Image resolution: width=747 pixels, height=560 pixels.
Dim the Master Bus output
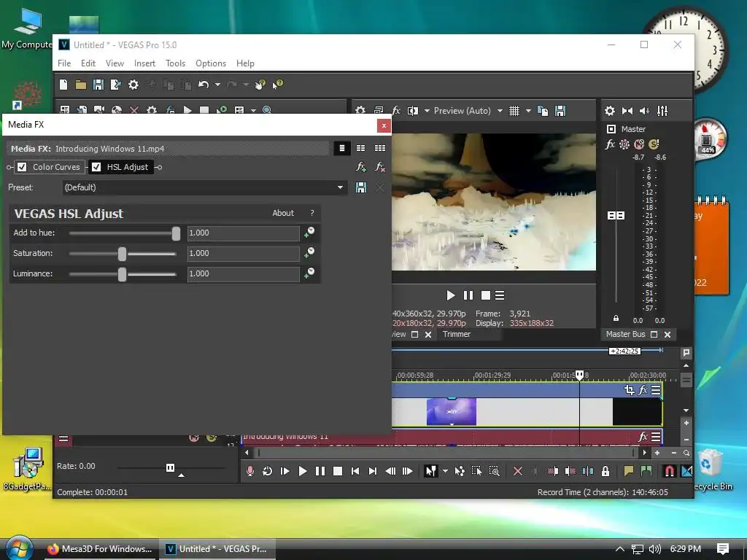tap(644, 111)
